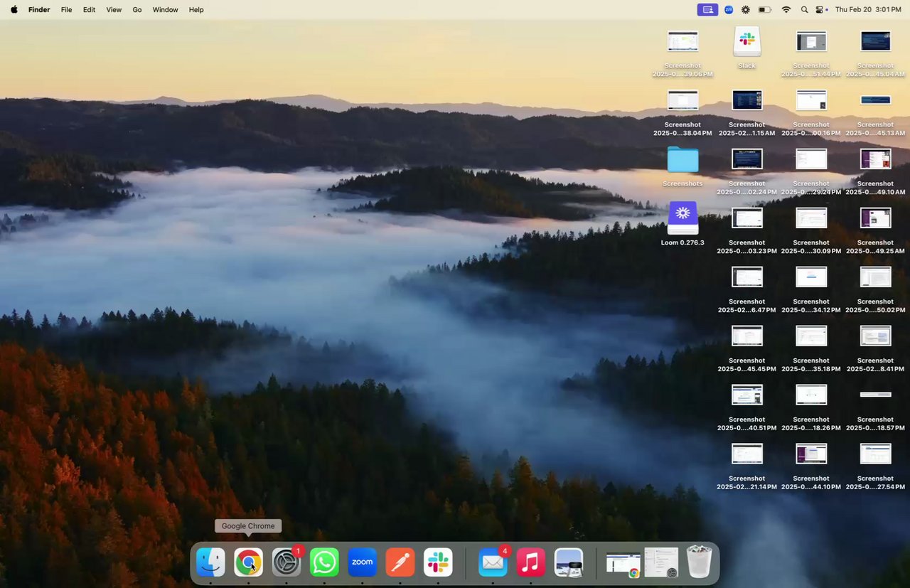Select Screenshot file ending 27.54 PM

click(875, 454)
